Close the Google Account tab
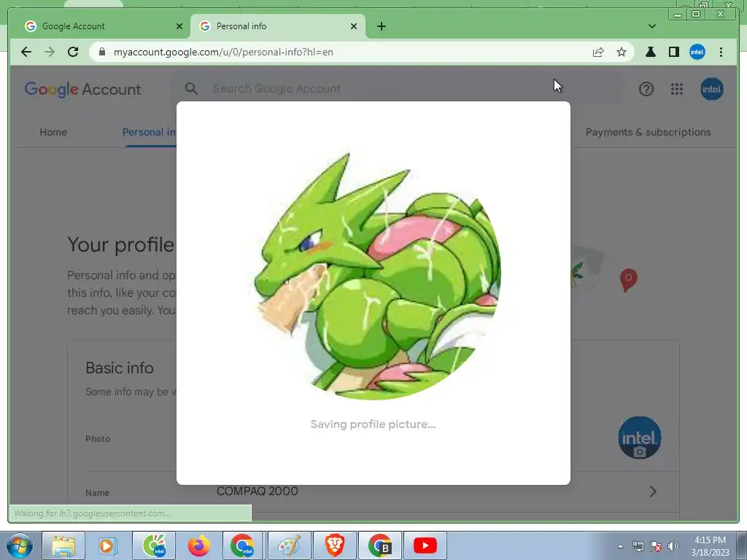Screen dimensions: 747x560 (x=179, y=26)
